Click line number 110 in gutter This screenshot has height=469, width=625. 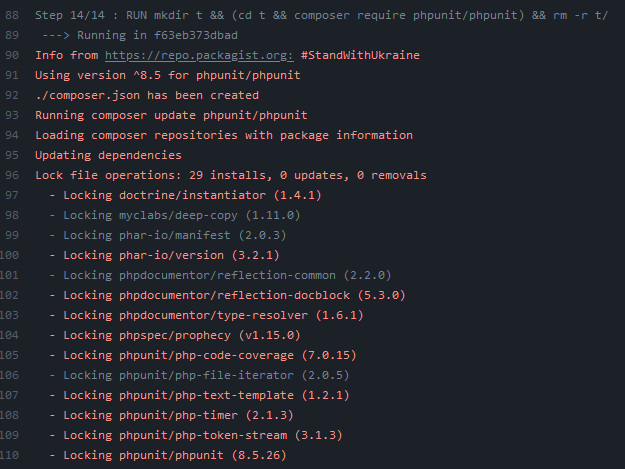[9, 455]
